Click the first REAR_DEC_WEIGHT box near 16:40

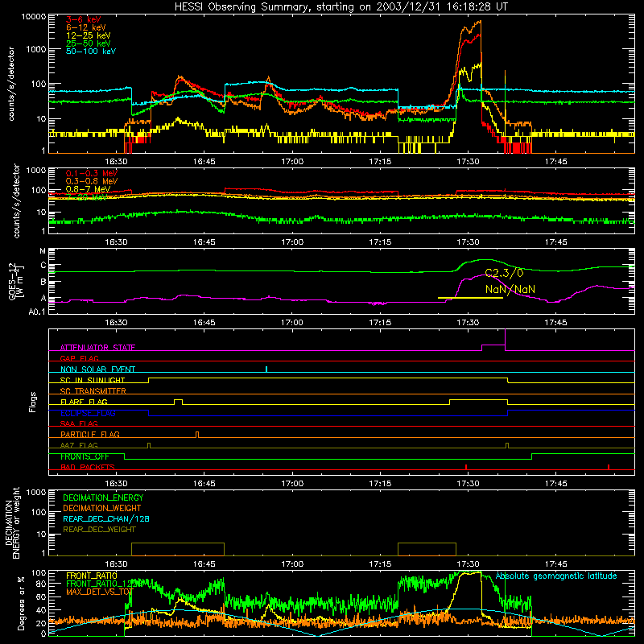click(178, 549)
